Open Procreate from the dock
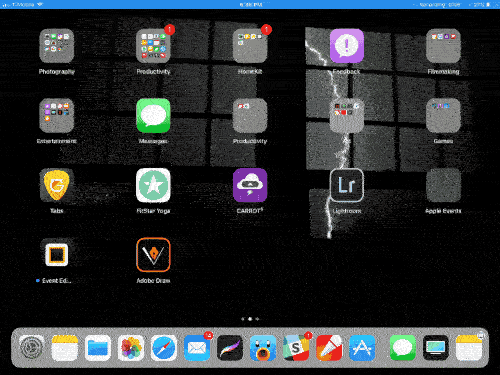 230,348
